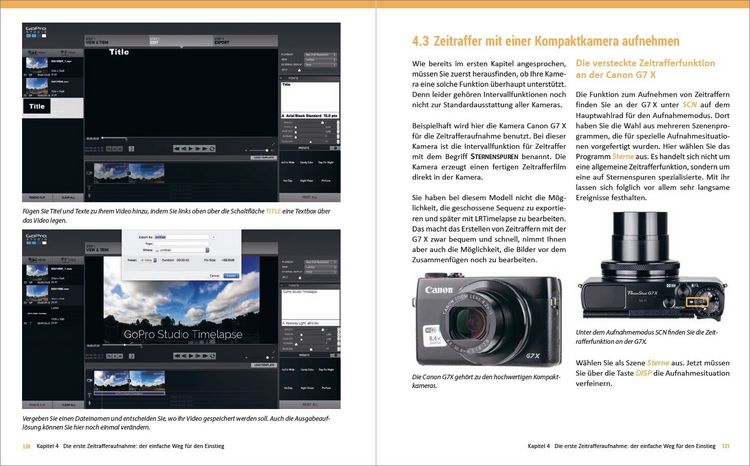Click Reset All in upper screenshot
The height and width of the screenshot is (466, 750).
point(310,197)
